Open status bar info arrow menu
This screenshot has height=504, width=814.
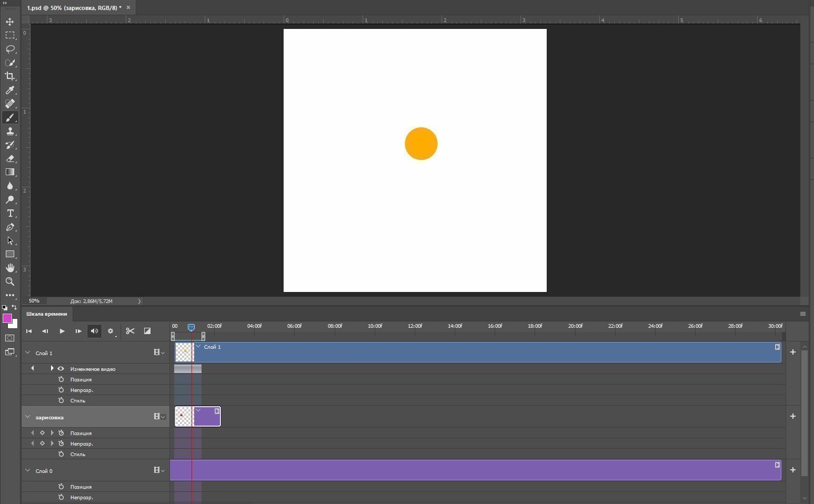pos(139,301)
